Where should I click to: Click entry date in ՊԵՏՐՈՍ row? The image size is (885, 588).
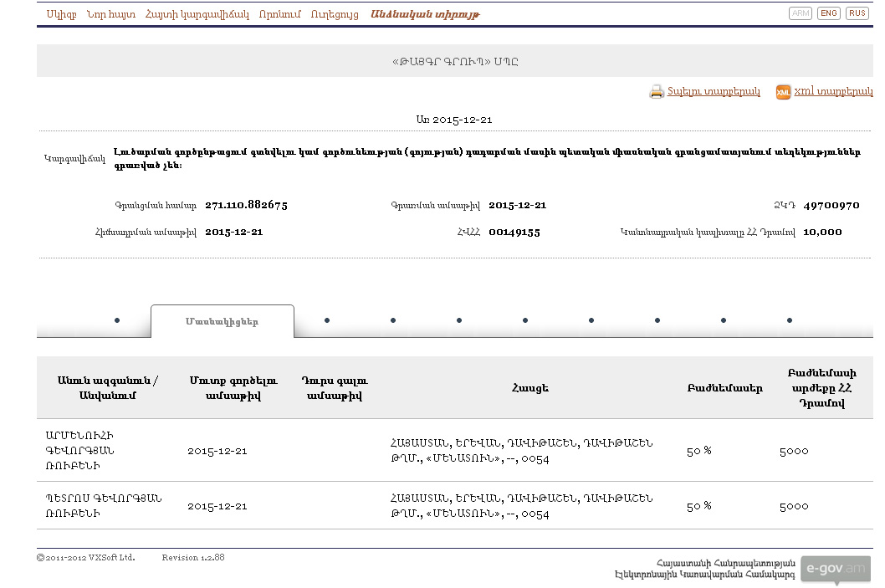coord(217,506)
